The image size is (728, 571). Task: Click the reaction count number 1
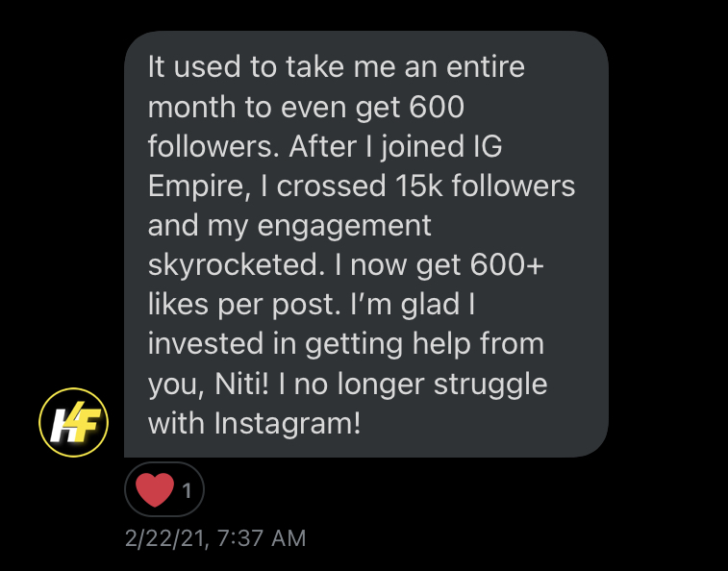pyautogui.click(x=188, y=490)
